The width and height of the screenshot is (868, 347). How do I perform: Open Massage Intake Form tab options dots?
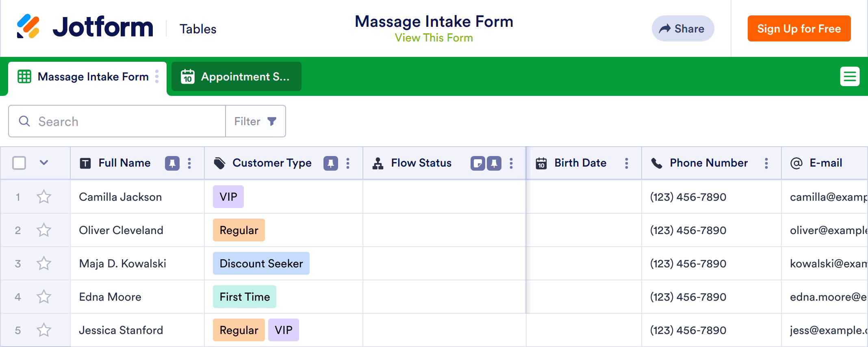coord(157,76)
